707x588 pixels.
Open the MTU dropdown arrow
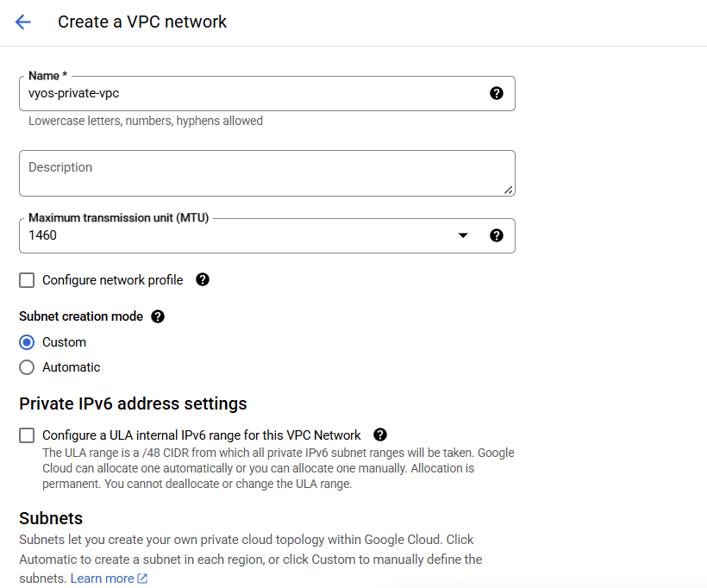pos(463,235)
